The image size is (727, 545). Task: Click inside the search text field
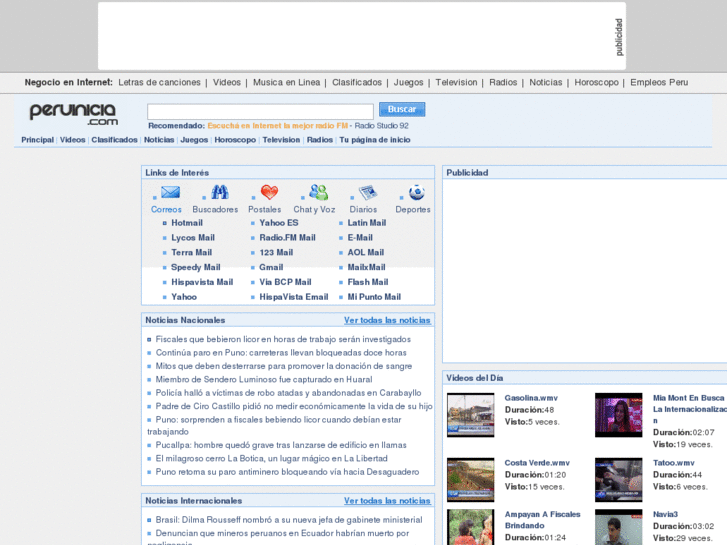point(260,111)
